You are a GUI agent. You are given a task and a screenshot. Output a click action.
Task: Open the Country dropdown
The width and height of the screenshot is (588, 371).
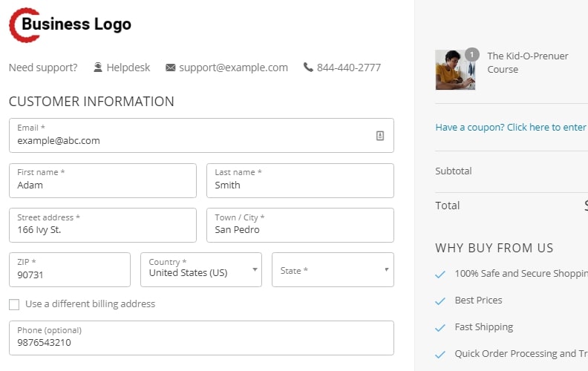tap(201, 270)
